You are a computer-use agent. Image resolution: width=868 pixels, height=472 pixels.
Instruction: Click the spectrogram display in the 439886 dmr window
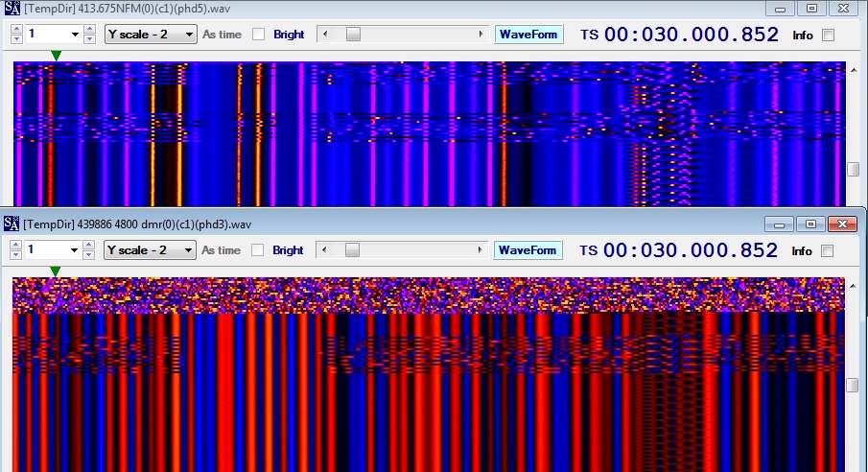coord(429,374)
